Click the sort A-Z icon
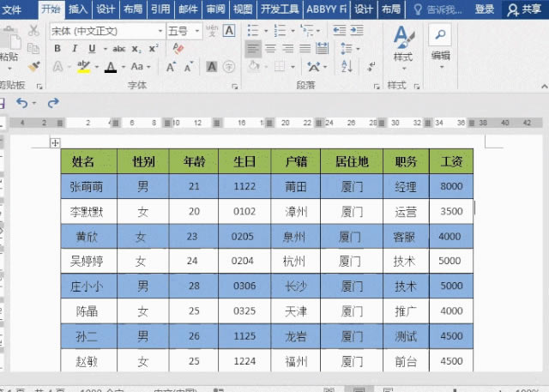The image size is (549, 392). pos(347,66)
